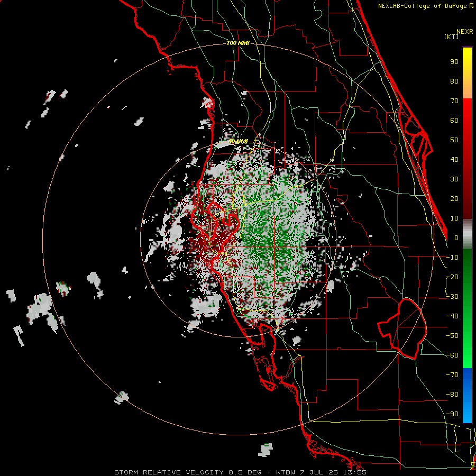Image resolution: width=476 pixels, height=476 pixels.
Task: Click the KTBW radar site identifier
Action: 286,472
